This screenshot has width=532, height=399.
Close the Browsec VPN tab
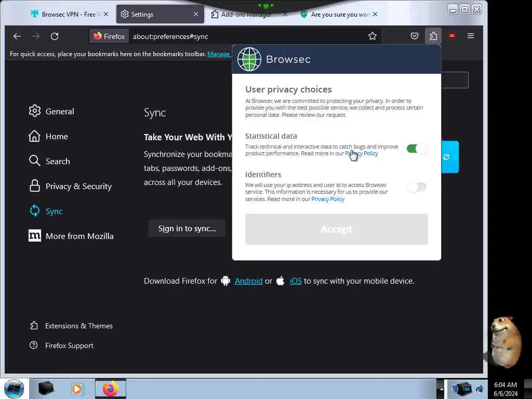click(x=106, y=14)
